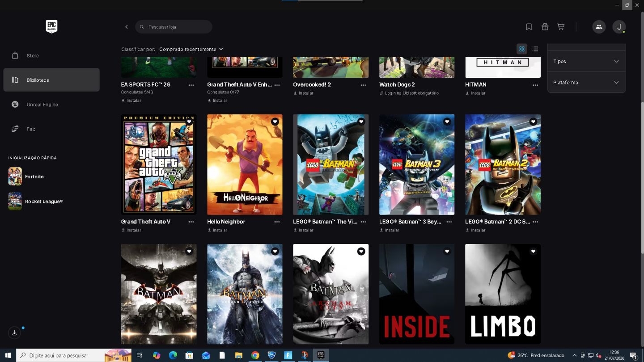Go back with the arrow icon
The image size is (644, 362).
pos(127,27)
